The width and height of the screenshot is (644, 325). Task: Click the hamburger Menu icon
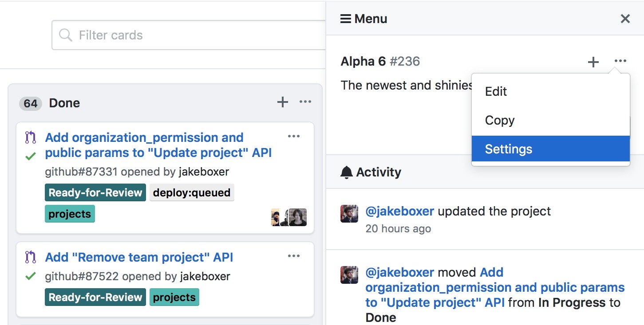(x=346, y=19)
